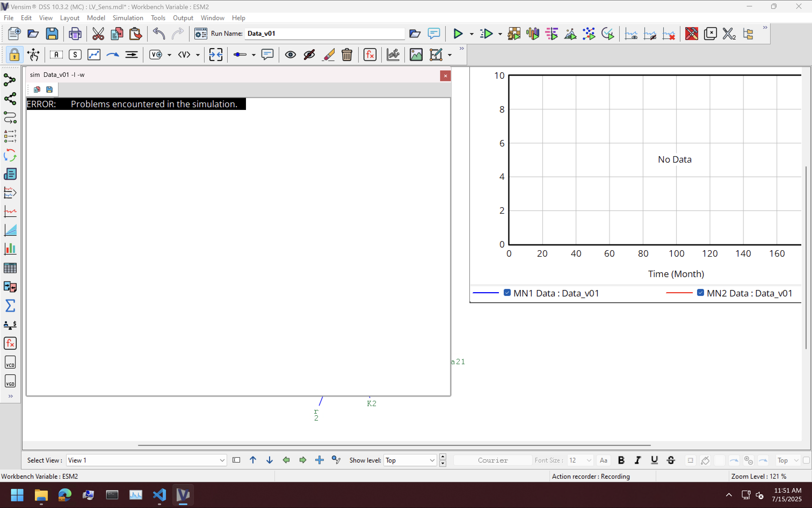Open the Excel export X icon
This screenshot has width=812, height=508.
pyautogui.click(x=729, y=34)
